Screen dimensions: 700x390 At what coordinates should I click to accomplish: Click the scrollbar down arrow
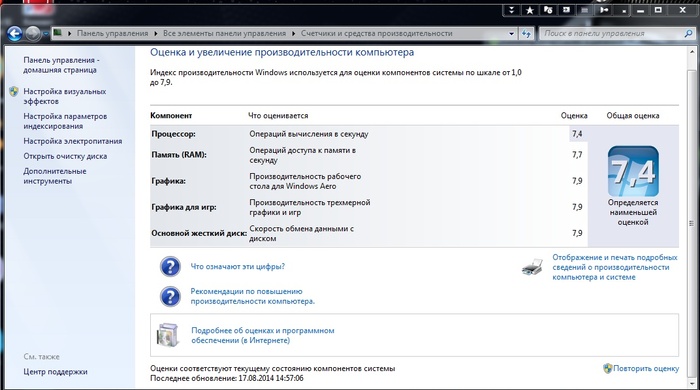(692, 385)
